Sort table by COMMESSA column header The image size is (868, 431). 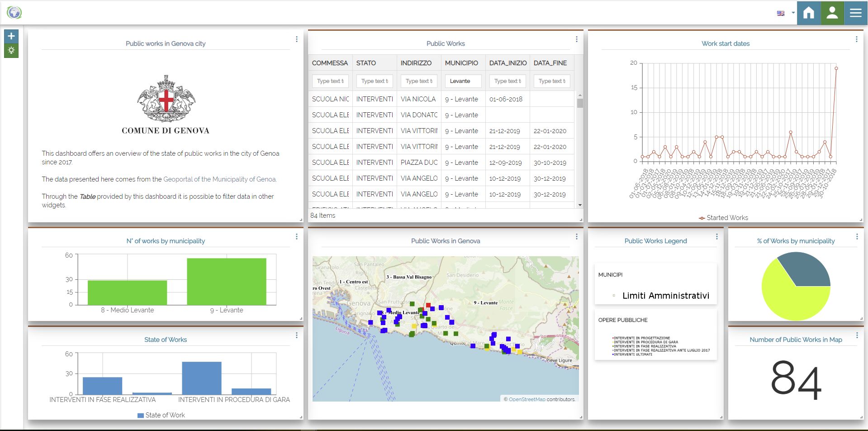330,63
